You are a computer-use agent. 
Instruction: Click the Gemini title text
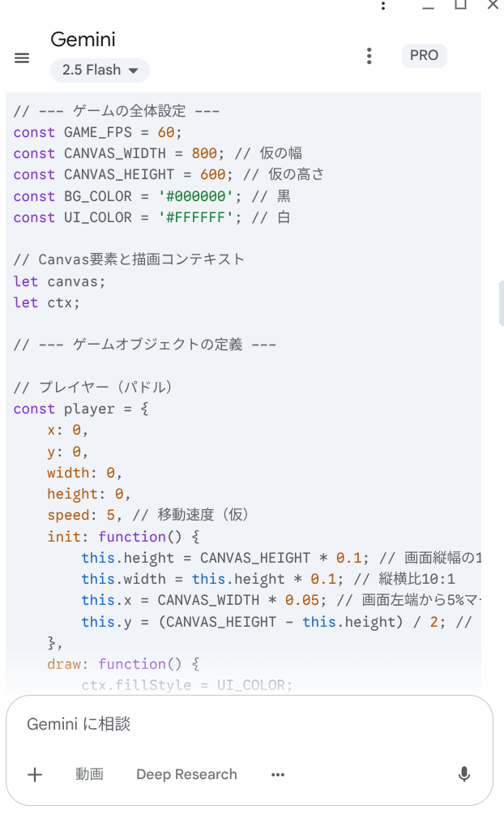click(x=83, y=40)
